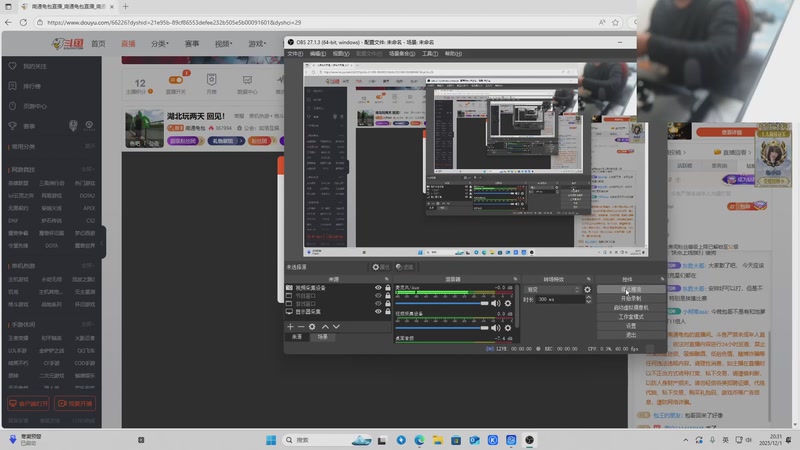Click the stream thumbnail beside 湖北玩两天 title
Screen dimensions: 800x450
pyautogui.click(x=145, y=129)
